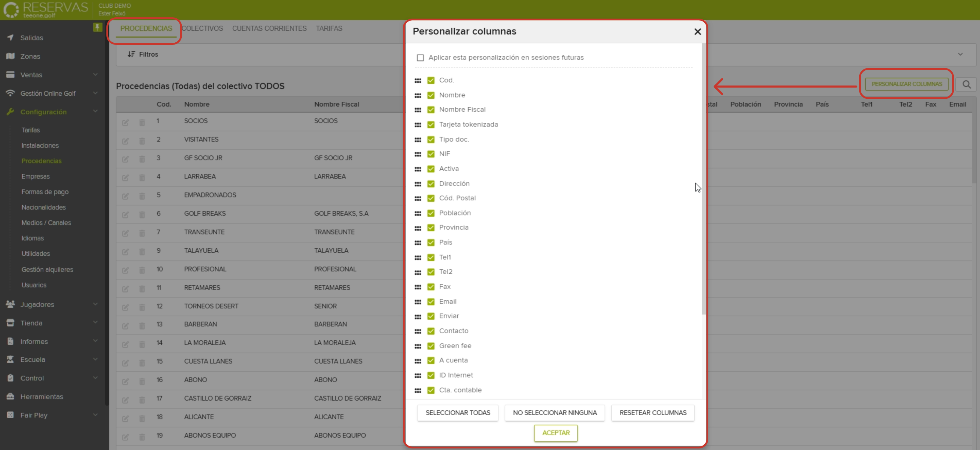
Task: Expand the Ventas submenu chevron
Action: point(95,74)
